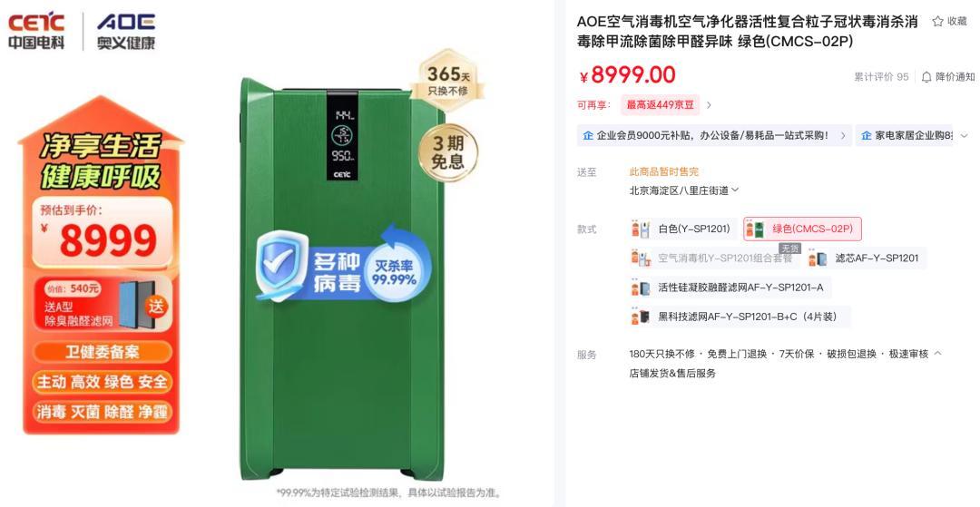Choose 活性硅凝胶融醛滤网AF-Y-SP1201-A option

click(x=730, y=288)
